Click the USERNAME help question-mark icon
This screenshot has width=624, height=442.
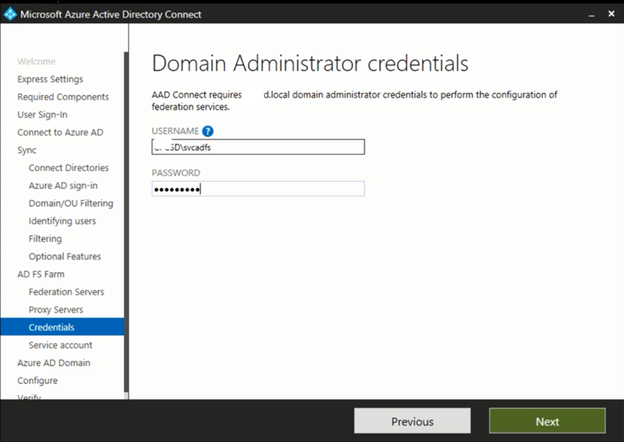coord(207,131)
